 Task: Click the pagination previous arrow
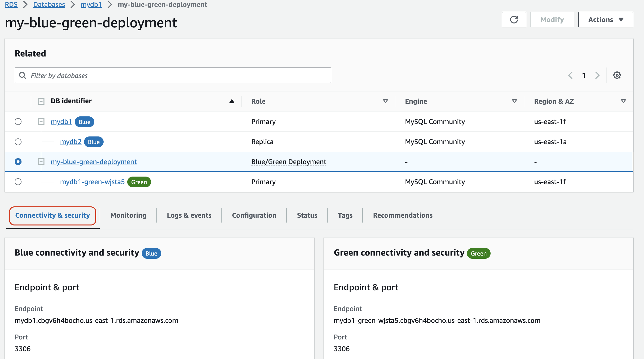point(571,75)
